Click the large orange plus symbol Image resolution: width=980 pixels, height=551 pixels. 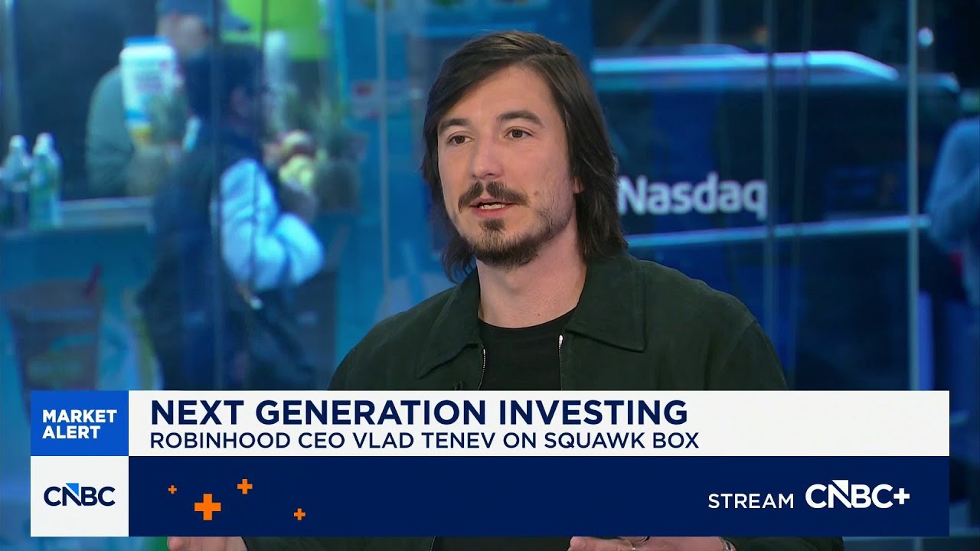pos(207,507)
